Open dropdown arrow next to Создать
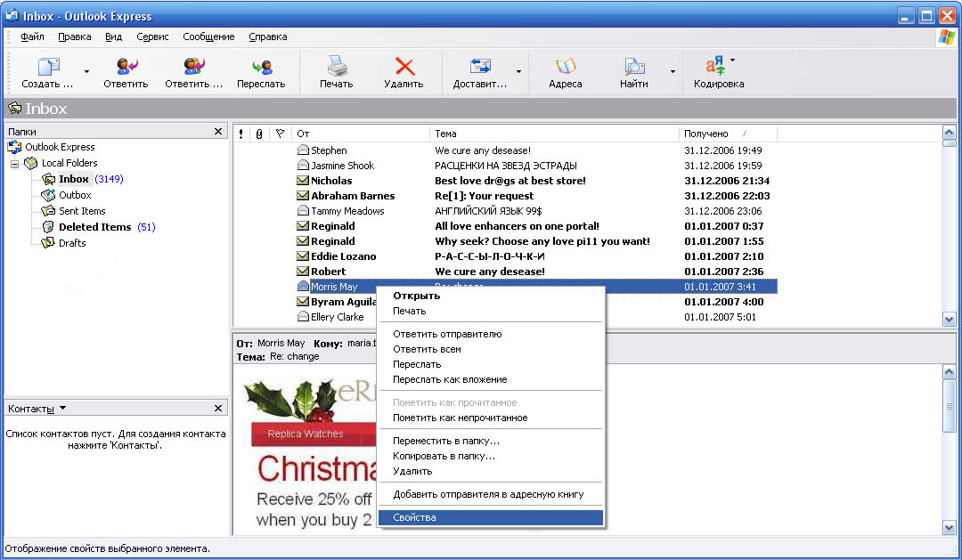 pyautogui.click(x=86, y=71)
